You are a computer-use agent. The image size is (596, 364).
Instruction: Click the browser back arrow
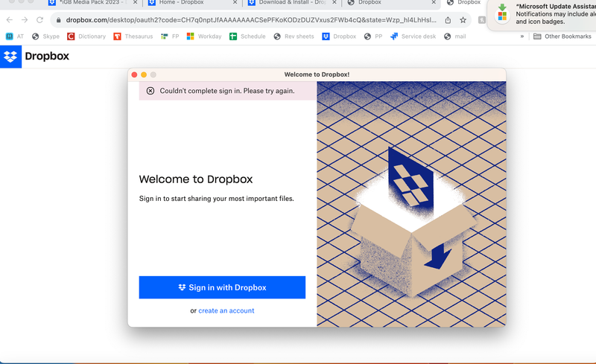point(9,20)
